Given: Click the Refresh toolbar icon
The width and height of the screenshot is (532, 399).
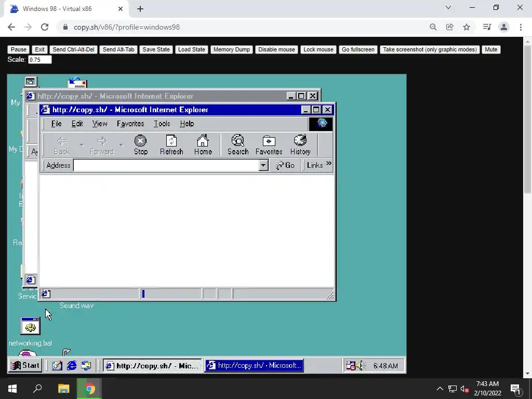Looking at the screenshot, I should pyautogui.click(x=171, y=145).
